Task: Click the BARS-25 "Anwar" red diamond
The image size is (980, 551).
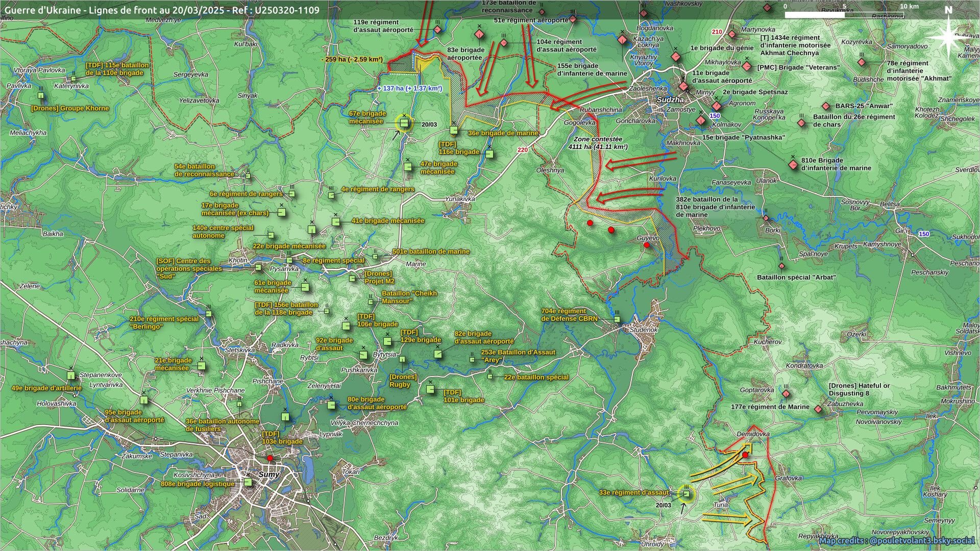Action: (x=826, y=106)
